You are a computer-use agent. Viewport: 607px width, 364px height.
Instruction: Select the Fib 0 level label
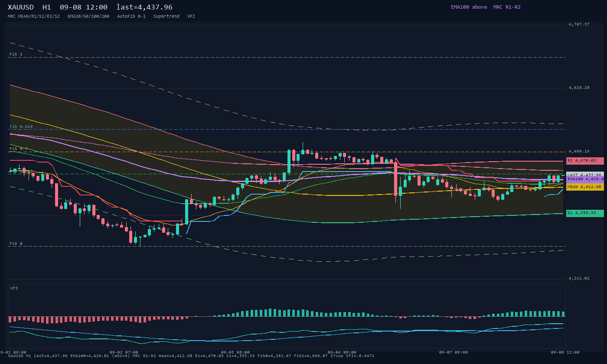coord(16,244)
